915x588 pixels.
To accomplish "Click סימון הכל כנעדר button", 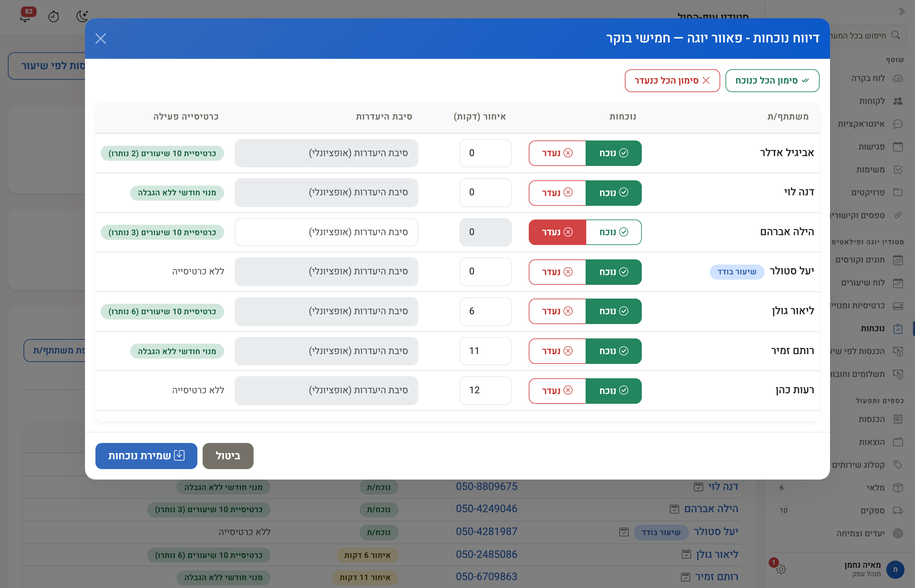I will pos(672,81).
